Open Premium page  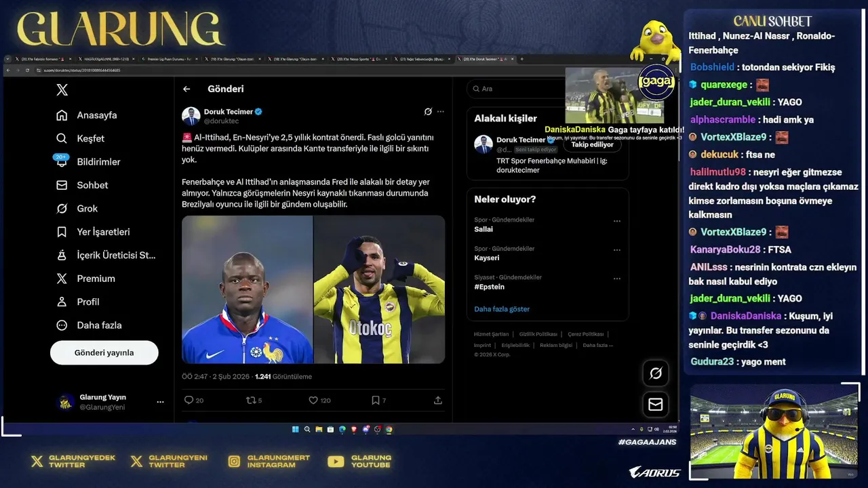click(x=85, y=279)
